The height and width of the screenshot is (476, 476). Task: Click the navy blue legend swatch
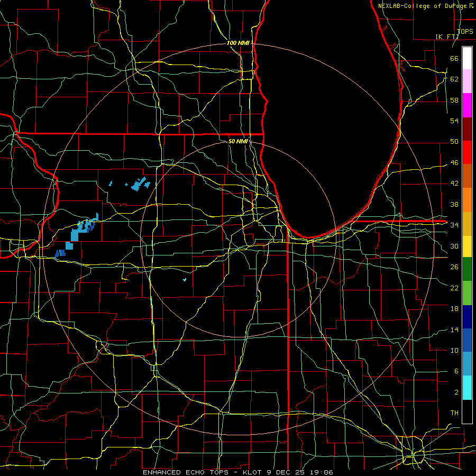pos(467,317)
